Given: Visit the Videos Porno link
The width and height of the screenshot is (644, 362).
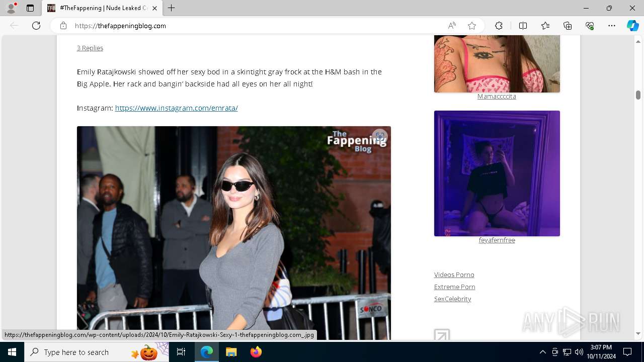Looking at the screenshot, I should point(454,275).
